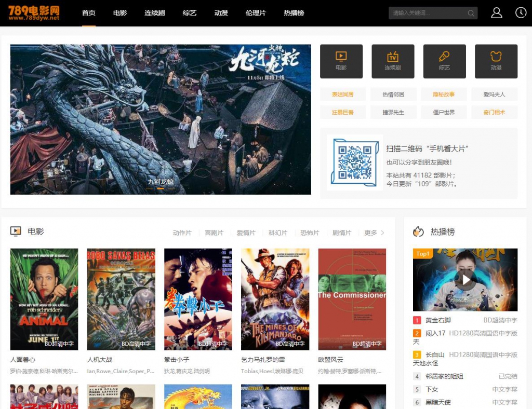532x409 pixels.
Task: Filter movies by 动作片
Action: click(182, 233)
